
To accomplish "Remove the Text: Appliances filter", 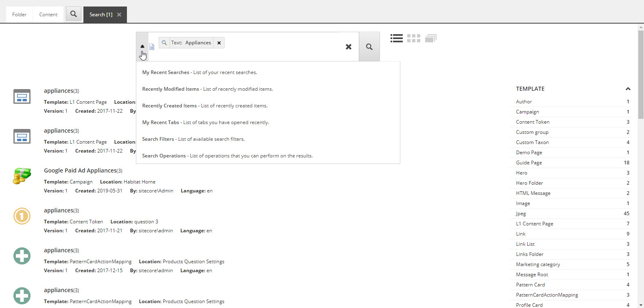I will pos(219,43).
